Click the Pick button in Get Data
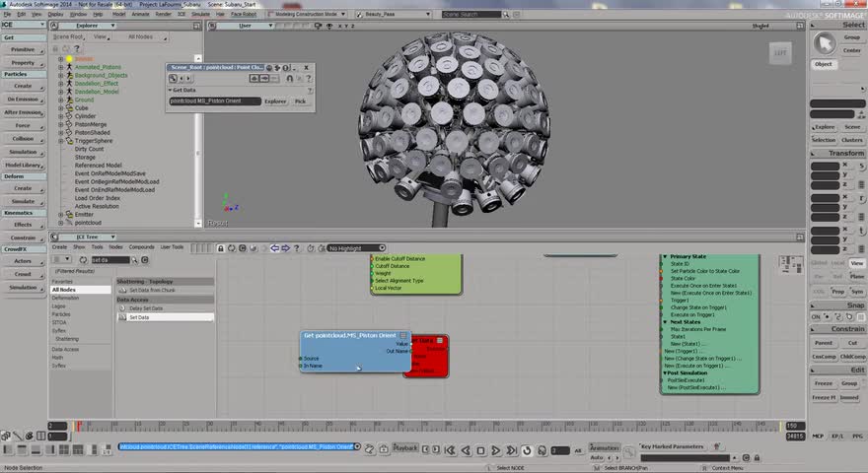868x473 pixels. click(x=300, y=101)
